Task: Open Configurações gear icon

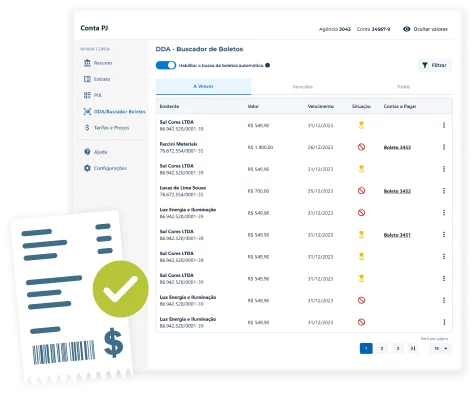Action: tap(87, 168)
